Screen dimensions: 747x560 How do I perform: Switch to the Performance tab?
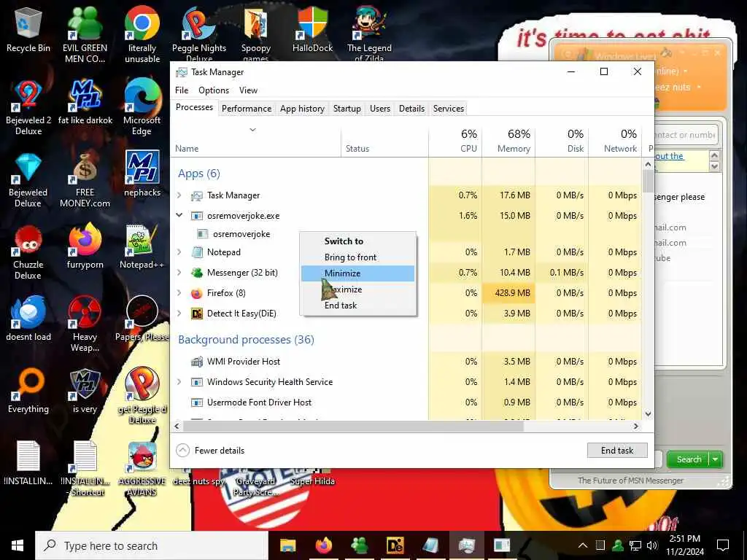click(x=247, y=109)
